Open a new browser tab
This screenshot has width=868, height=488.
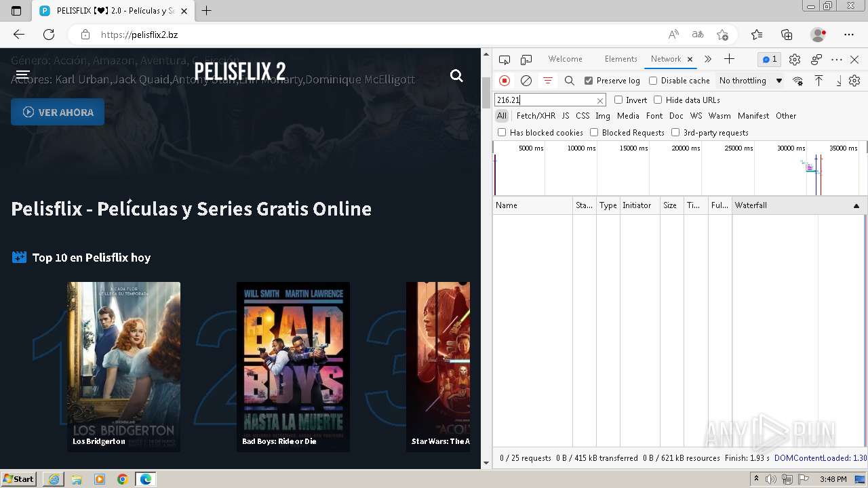207,11
